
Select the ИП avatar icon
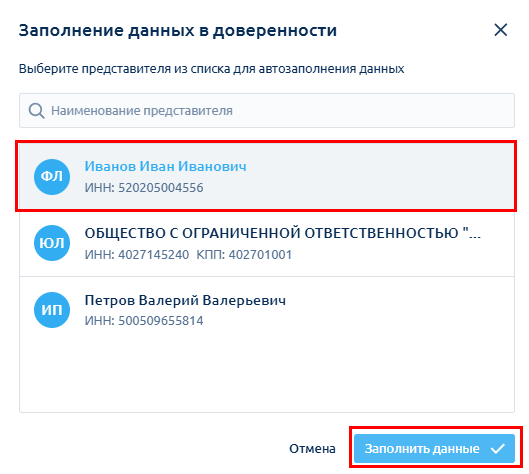[x=52, y=310]
